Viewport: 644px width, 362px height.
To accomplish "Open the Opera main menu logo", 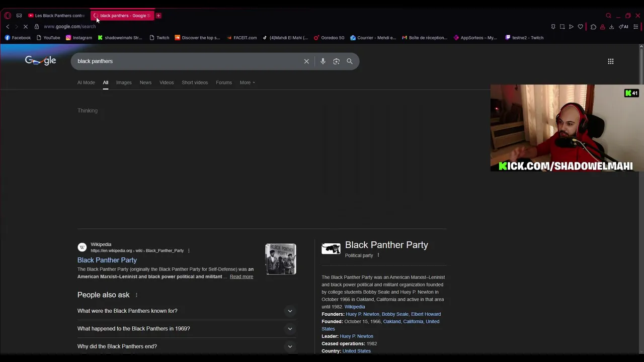I will (8, 16).
